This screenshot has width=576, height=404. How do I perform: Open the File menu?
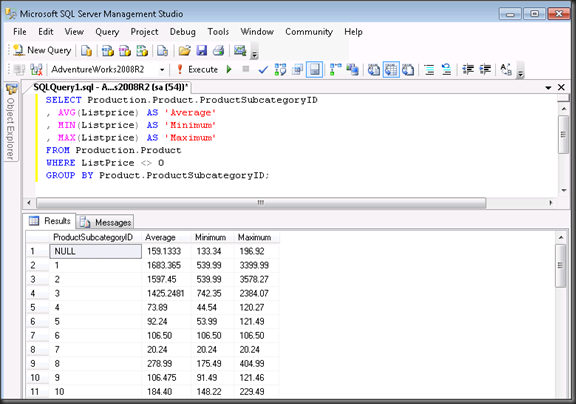point(20,32)
